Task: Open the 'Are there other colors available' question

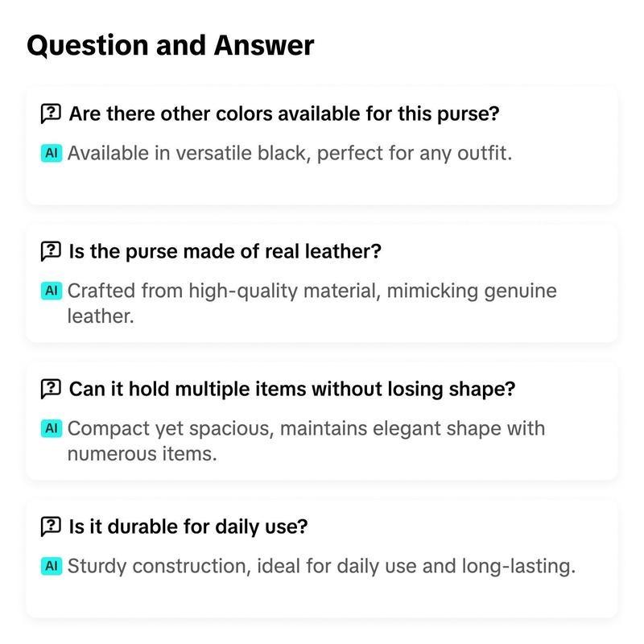Action: tap(284, 114)
